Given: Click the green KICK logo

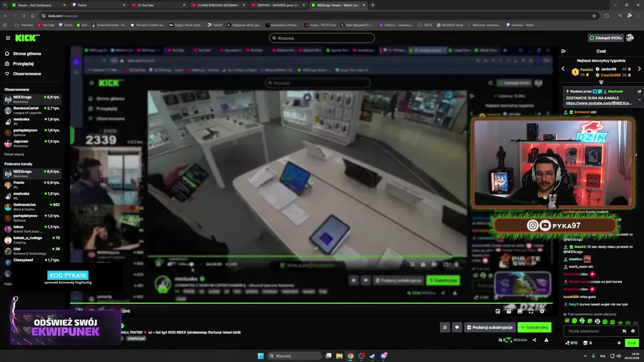Looking at the screenshot, I should pos(27,38).
